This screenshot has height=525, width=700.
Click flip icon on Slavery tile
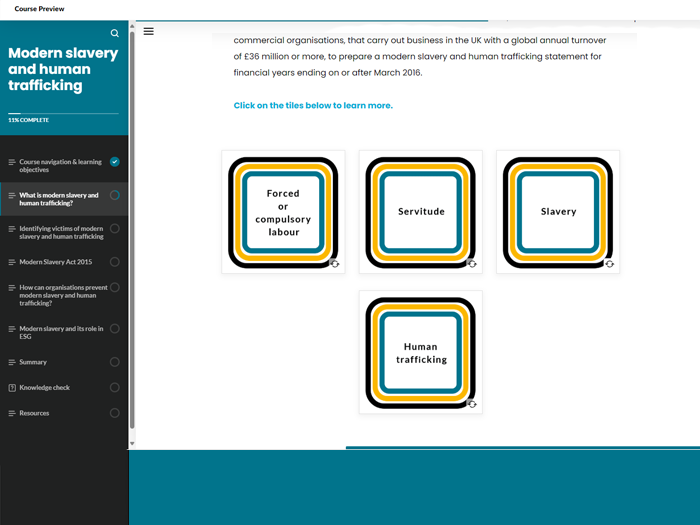point(609,264)
